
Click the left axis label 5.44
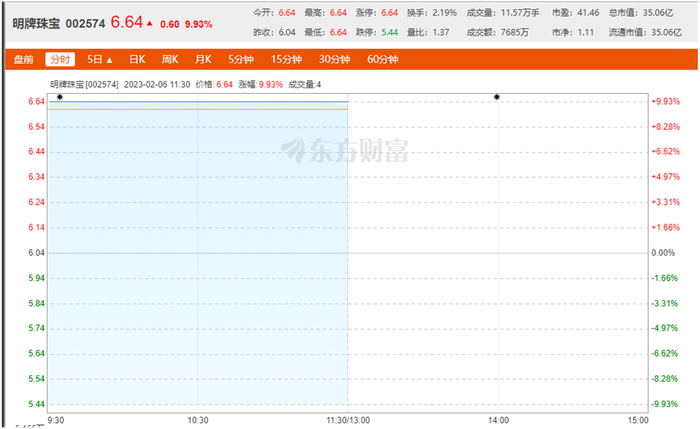[37, 404]
